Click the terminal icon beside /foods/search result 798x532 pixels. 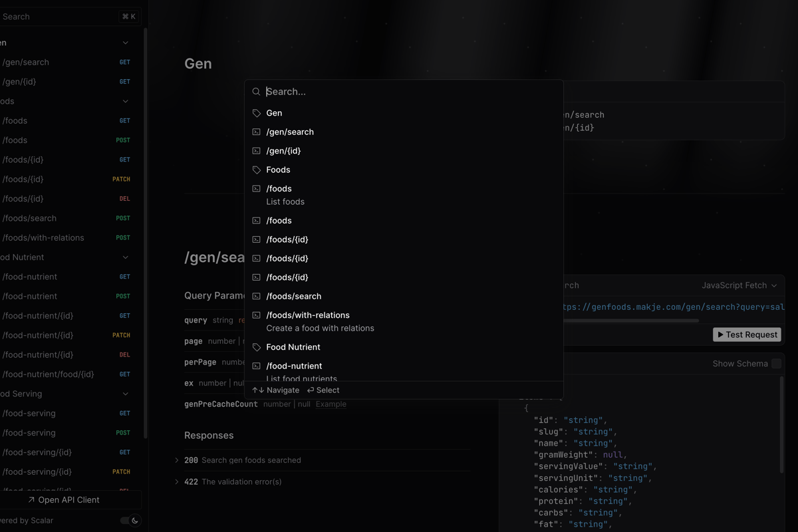pyautogui.click(x=257, y=297)
